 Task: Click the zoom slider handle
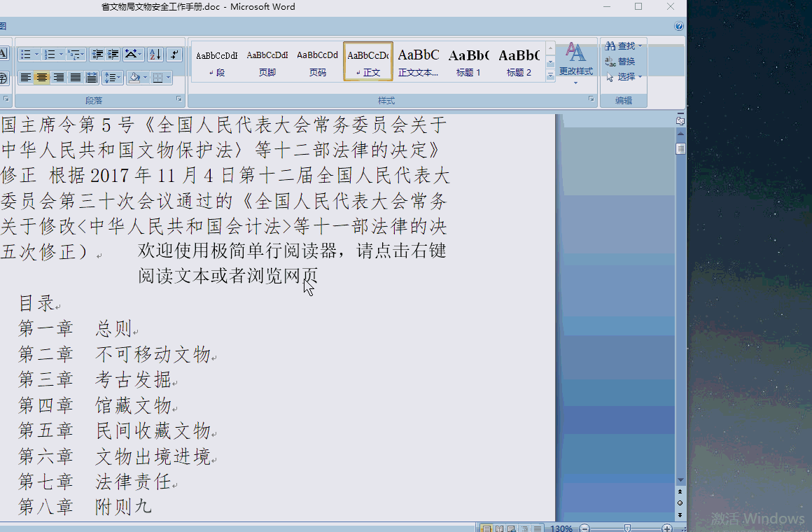[x=627, y=528]
